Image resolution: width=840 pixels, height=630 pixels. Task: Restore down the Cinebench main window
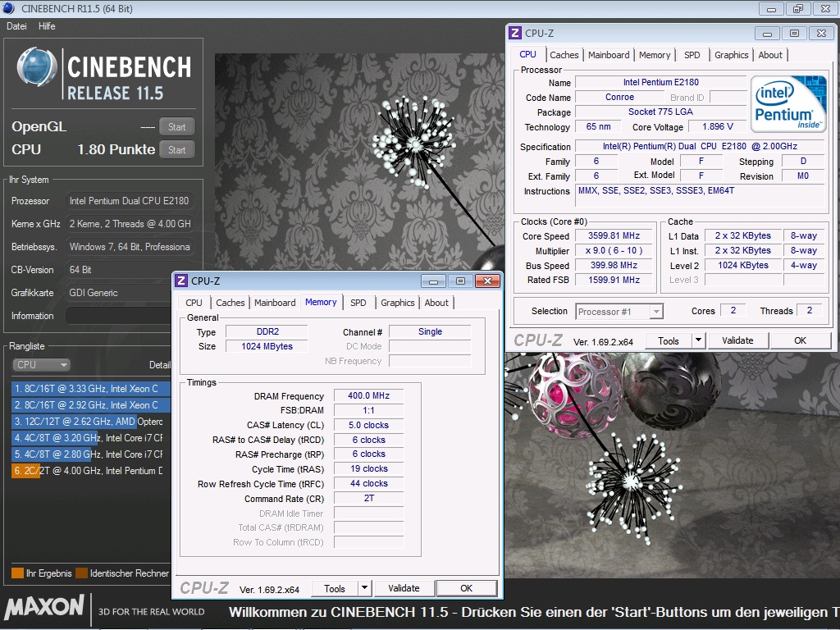798,8
